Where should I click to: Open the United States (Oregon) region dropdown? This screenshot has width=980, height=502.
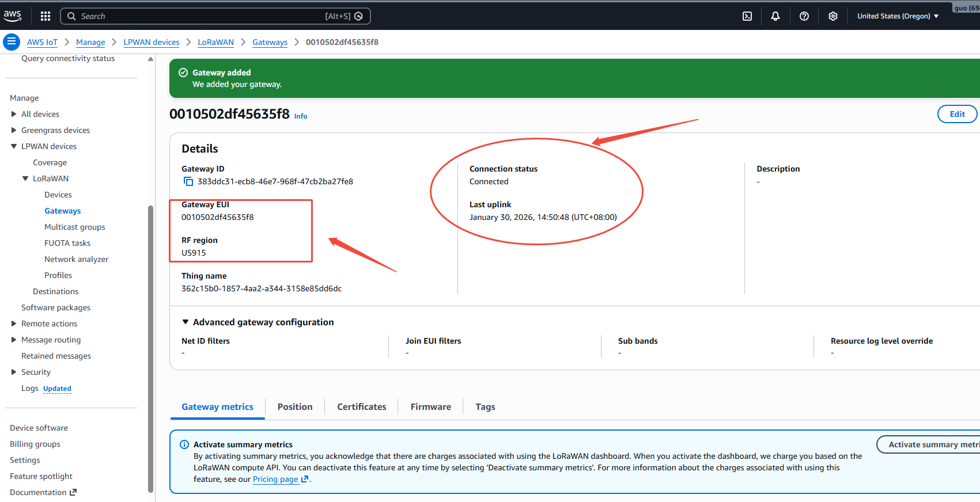898,16
